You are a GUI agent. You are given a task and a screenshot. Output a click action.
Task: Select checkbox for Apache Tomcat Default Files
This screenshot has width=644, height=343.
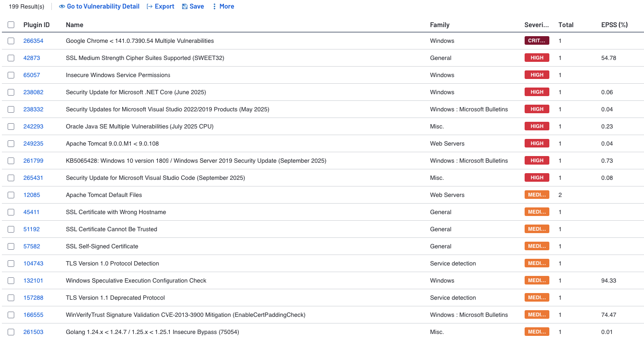(x=11, y=195)
